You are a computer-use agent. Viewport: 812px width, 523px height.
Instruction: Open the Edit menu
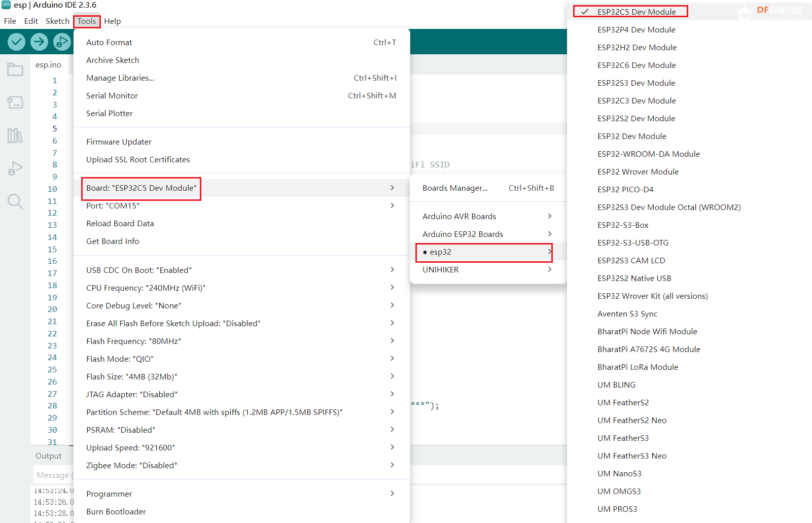click(31, 21)
